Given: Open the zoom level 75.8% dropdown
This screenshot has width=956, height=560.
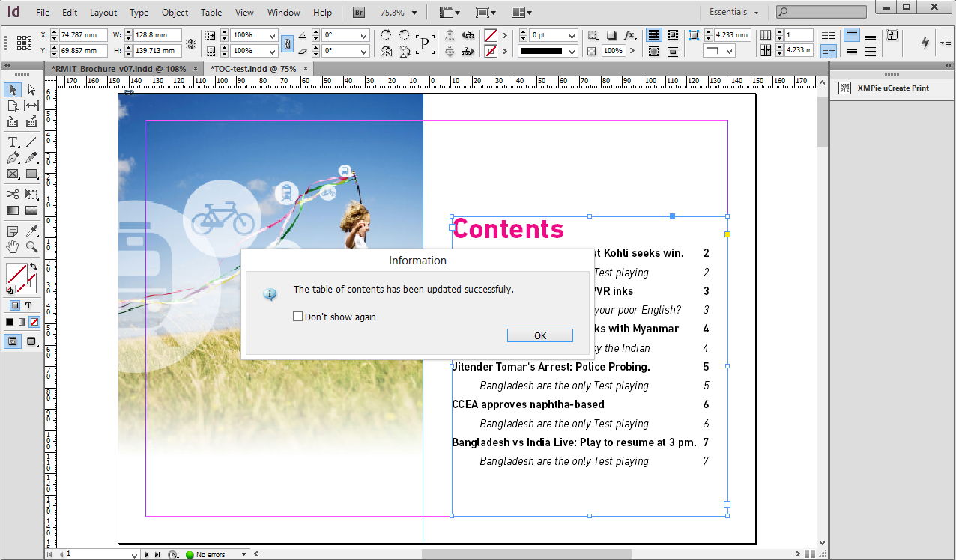Looking at the screenshot, I should point(414,13).
